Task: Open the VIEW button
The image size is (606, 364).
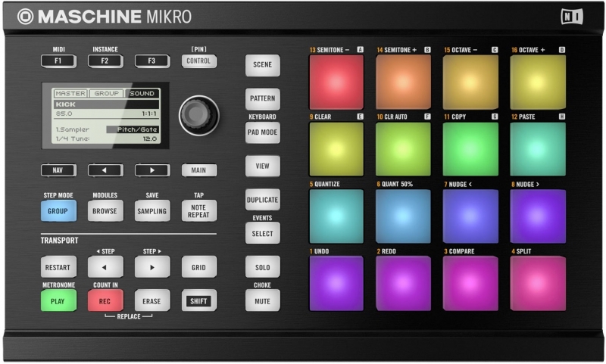Action: [262, 166]
